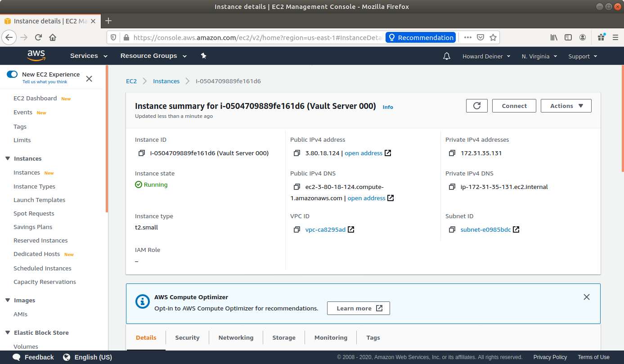
Task: Click the EC2 breadcrumb link
Action: coord(131,81)
